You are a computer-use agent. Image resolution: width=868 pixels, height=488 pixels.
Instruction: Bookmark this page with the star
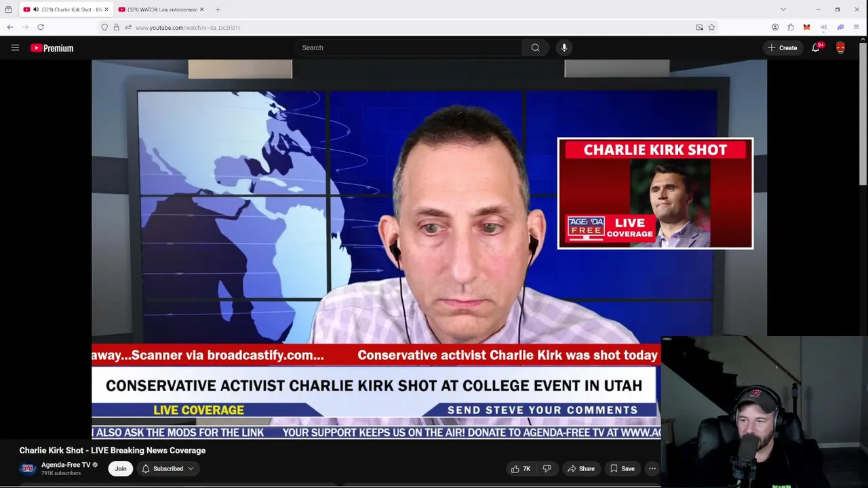click(x=711, y=27)
